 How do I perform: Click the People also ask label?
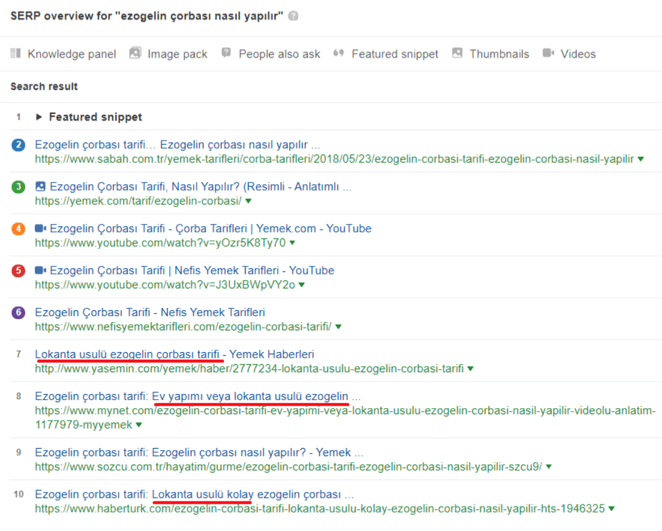click(x=279, y=54)
